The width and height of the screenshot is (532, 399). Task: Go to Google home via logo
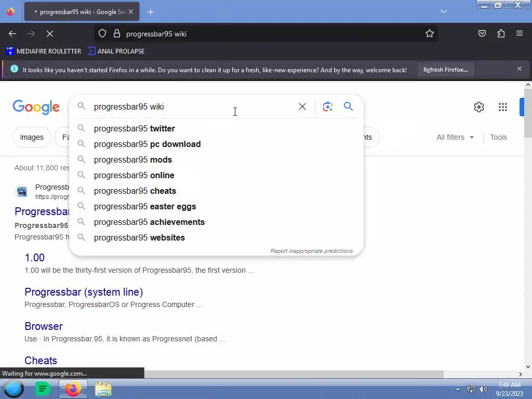(36, 107)
